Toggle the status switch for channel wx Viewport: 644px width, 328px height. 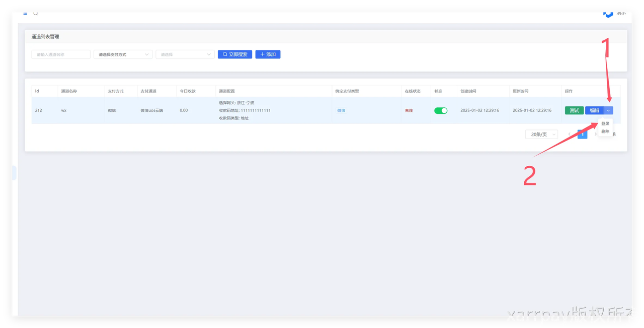pyautogui.click(x=441, y=110)
